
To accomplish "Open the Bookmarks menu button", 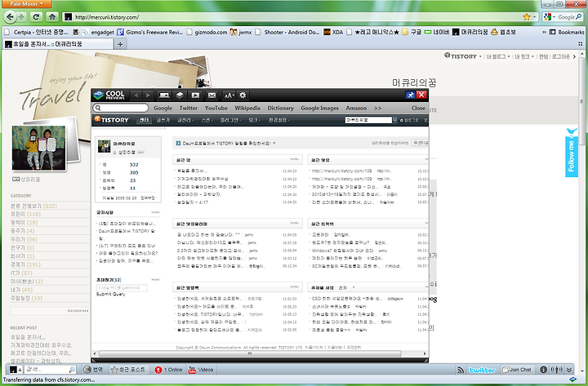I will [566, 32].
